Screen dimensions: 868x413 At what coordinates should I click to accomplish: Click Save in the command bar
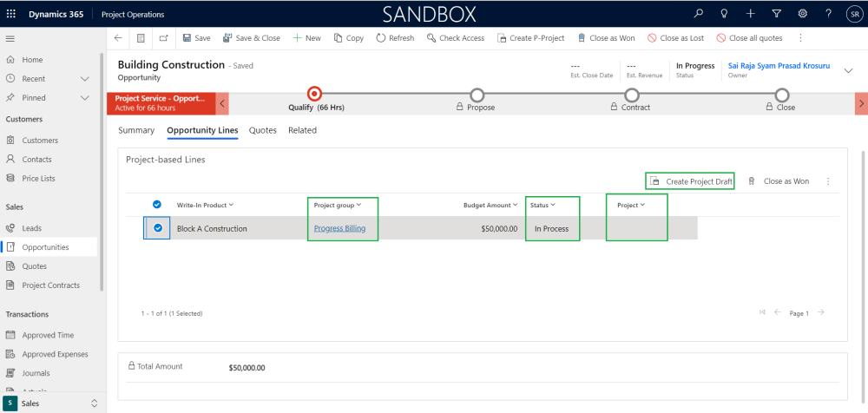[x=196, y=38]
